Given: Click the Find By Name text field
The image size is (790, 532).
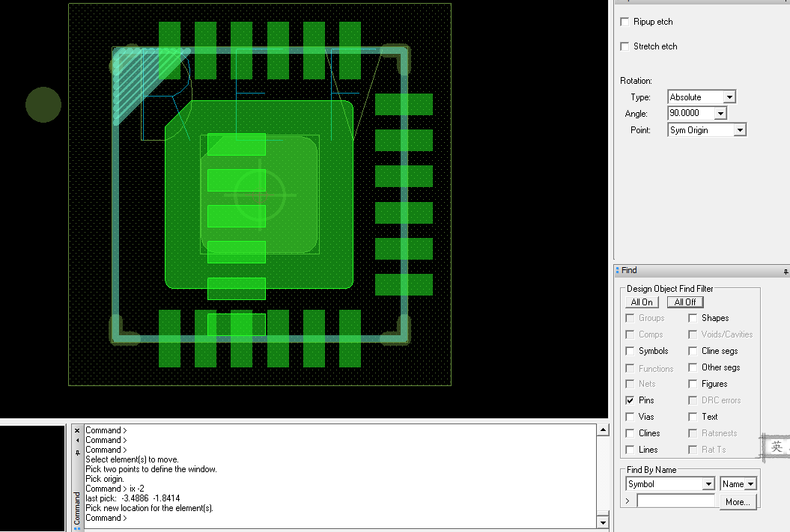Looking at the screenshot, I should point(675,501).
